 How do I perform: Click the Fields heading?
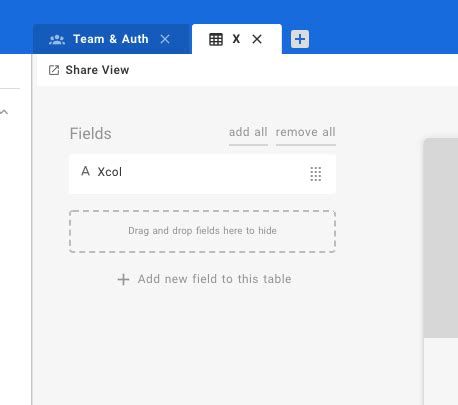click(90, 134)
